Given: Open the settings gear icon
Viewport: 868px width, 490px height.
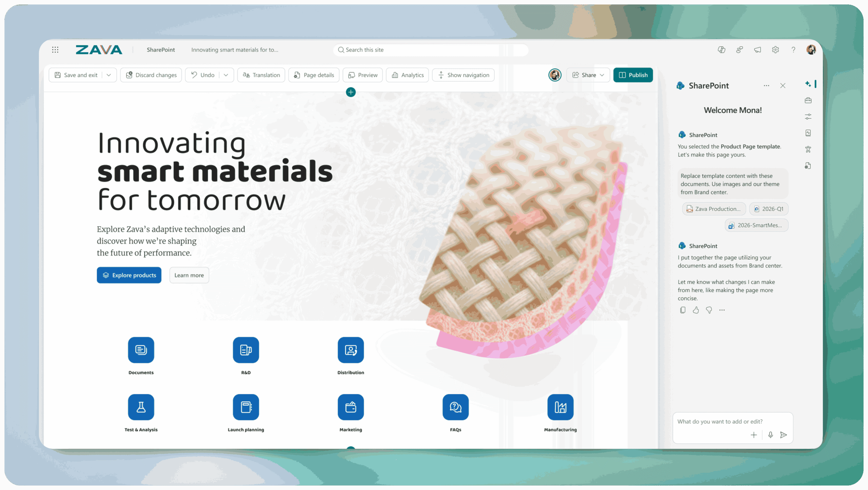Looking at the screenshot, I should pyautogui.click(x=775, y=50).
